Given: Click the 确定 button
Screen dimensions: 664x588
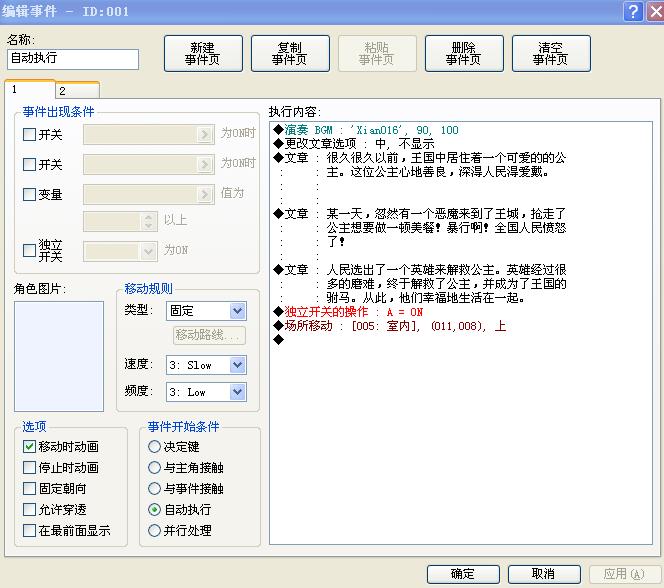Looking at the screenshot, I should click(463, 574).
